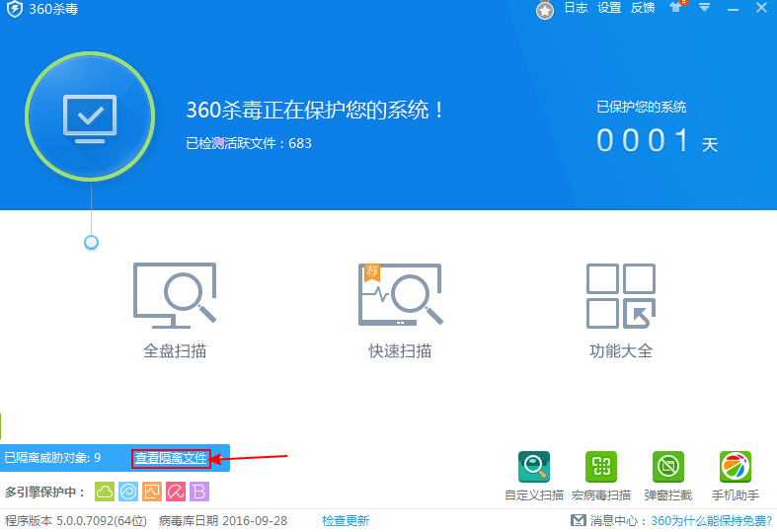Toggle the orange engine icon
The image size is (777, 532).
coord(152,491)
